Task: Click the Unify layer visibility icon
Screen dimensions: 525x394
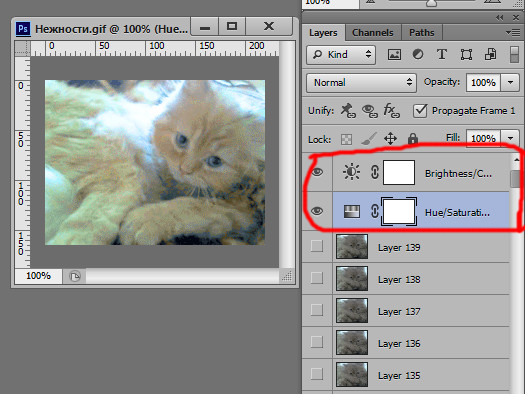Action: (x=370, y=111)
